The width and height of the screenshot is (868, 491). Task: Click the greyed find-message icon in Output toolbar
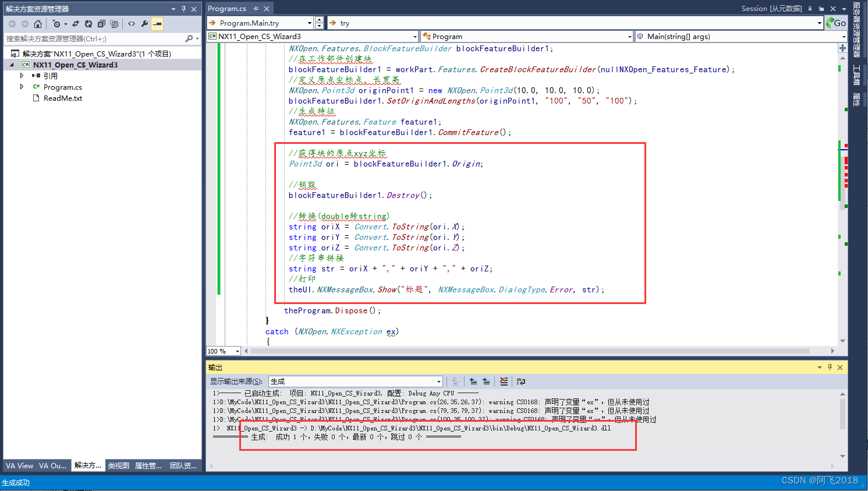pos(456,382)
